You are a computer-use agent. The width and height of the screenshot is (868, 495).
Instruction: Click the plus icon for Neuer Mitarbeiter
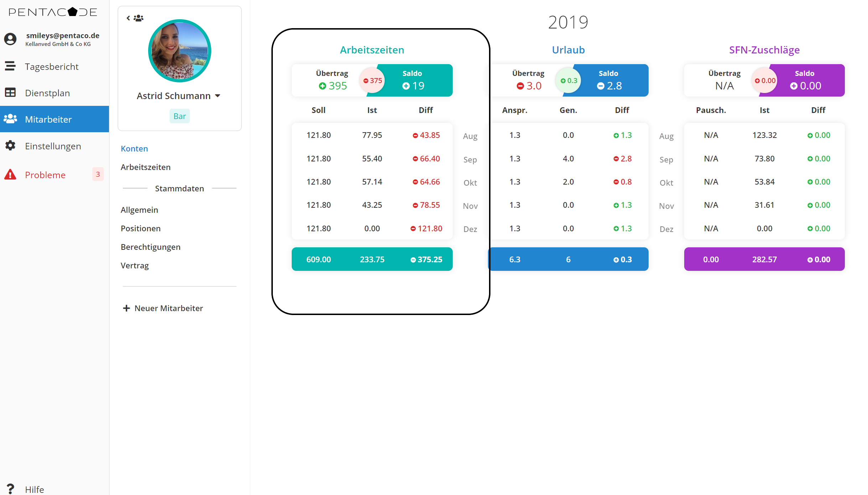[x=126, y=308]
